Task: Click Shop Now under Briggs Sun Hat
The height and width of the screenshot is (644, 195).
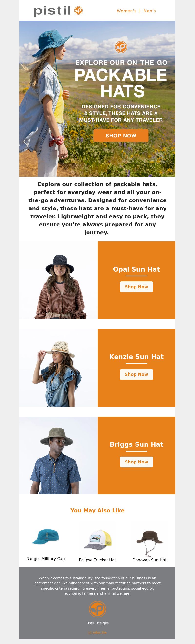Action: [136, 462]
